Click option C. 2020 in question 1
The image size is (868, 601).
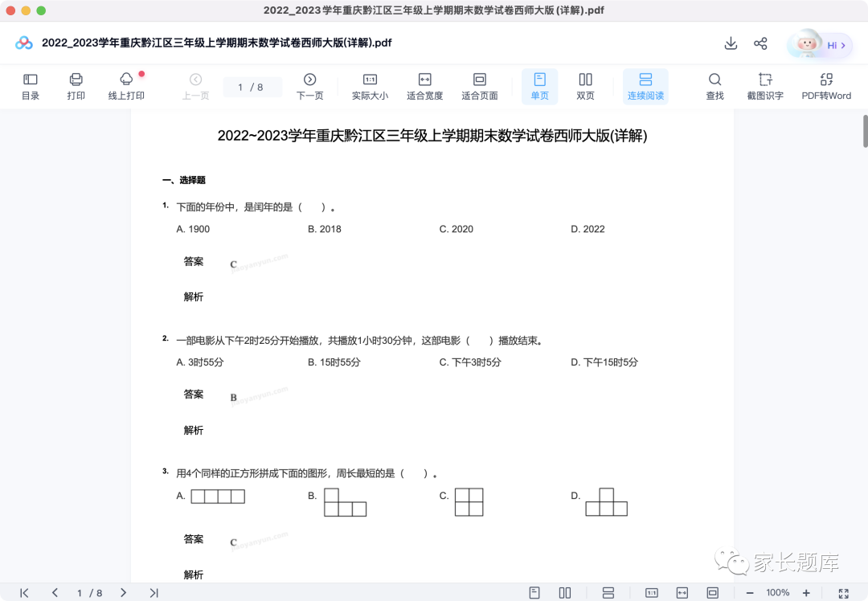click(x=457, y=229)
